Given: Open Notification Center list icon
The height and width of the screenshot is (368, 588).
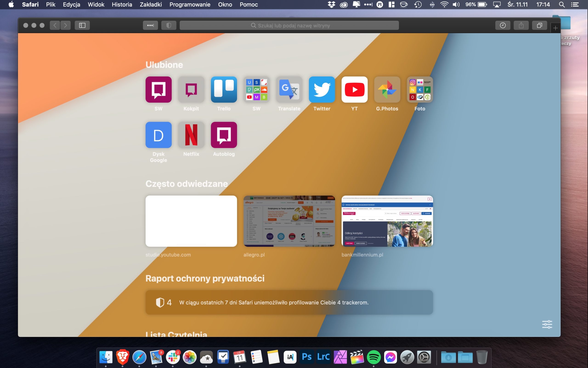Looking at the screenshot, I should point(575,4).
